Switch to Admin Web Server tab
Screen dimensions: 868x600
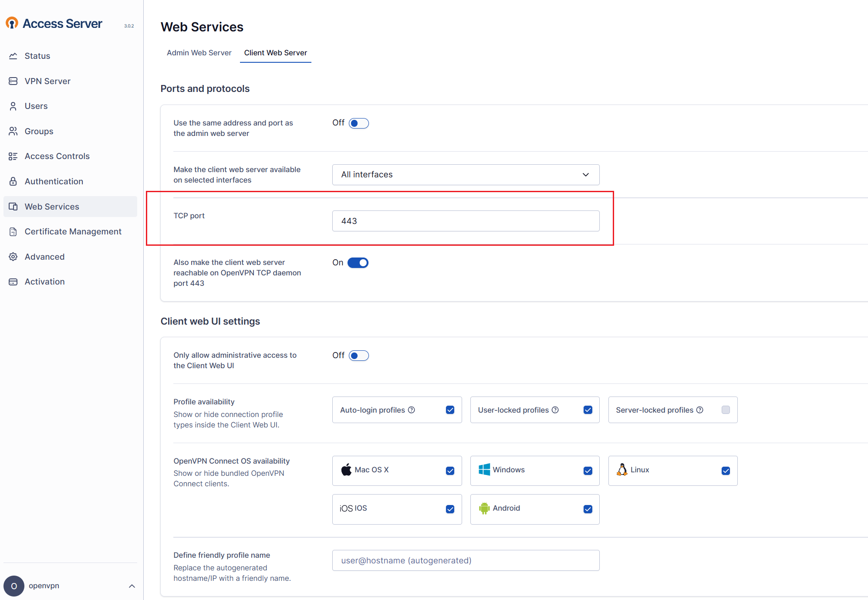point(199,53)
